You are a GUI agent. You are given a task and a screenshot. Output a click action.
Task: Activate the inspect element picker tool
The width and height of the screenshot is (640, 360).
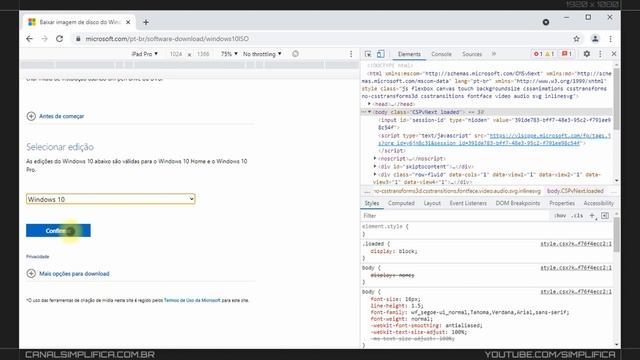[368, 54]
